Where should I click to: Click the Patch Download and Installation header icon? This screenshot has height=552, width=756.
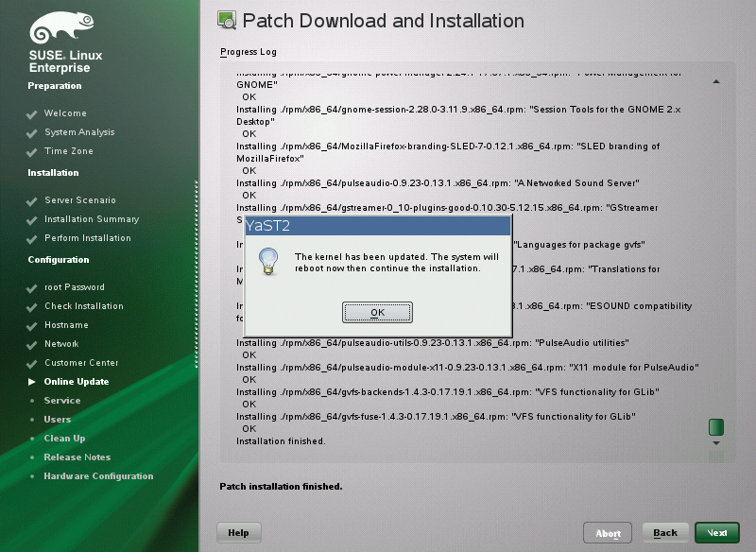(x=226, y=20)
